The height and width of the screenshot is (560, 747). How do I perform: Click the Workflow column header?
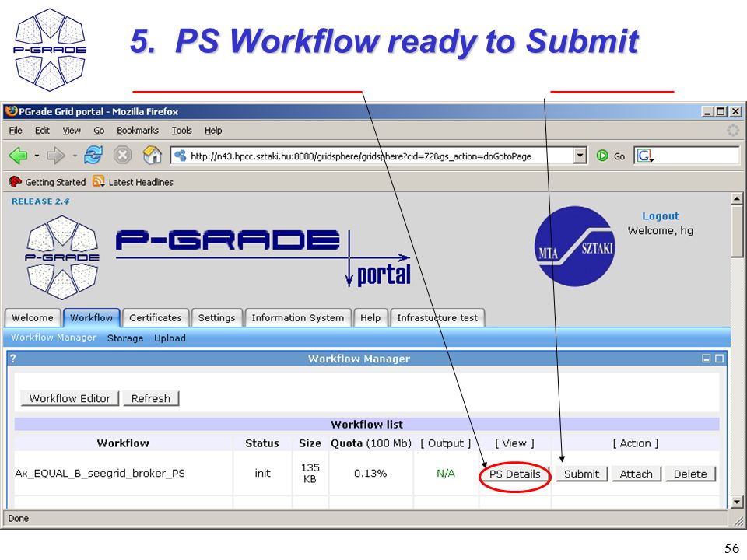coord(123,443)
